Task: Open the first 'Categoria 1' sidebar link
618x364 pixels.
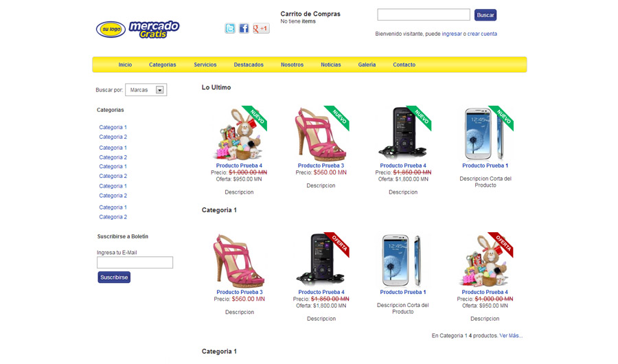Action: pos(113,127)
